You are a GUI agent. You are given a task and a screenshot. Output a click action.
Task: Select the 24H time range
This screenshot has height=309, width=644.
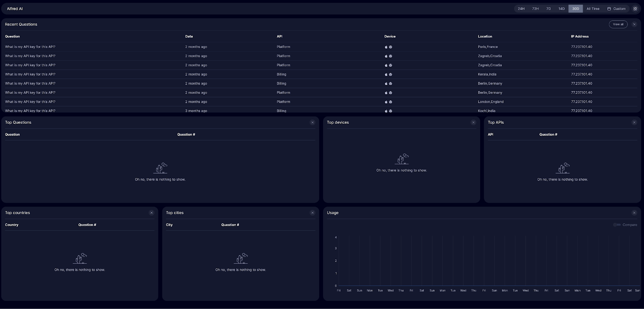[521, 8]
